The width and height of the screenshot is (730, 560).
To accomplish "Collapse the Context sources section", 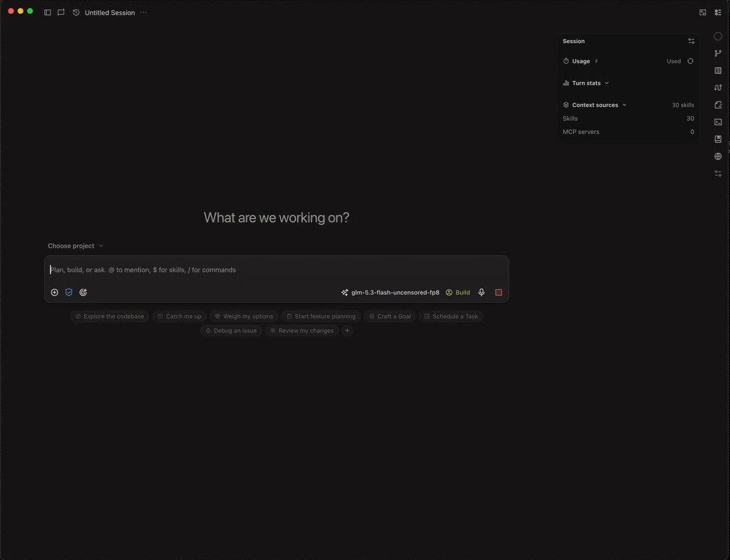I will [594, 105].
